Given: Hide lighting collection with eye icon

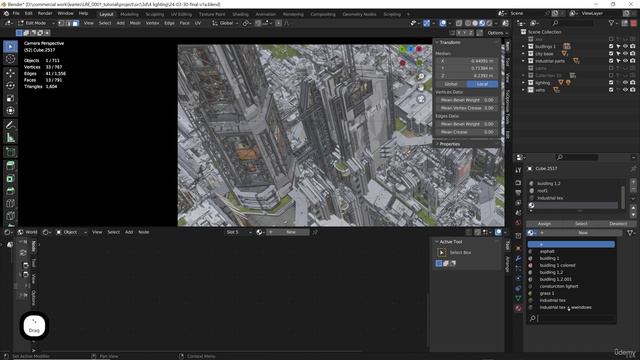Looking at the screenshot, I should (625, 82).
